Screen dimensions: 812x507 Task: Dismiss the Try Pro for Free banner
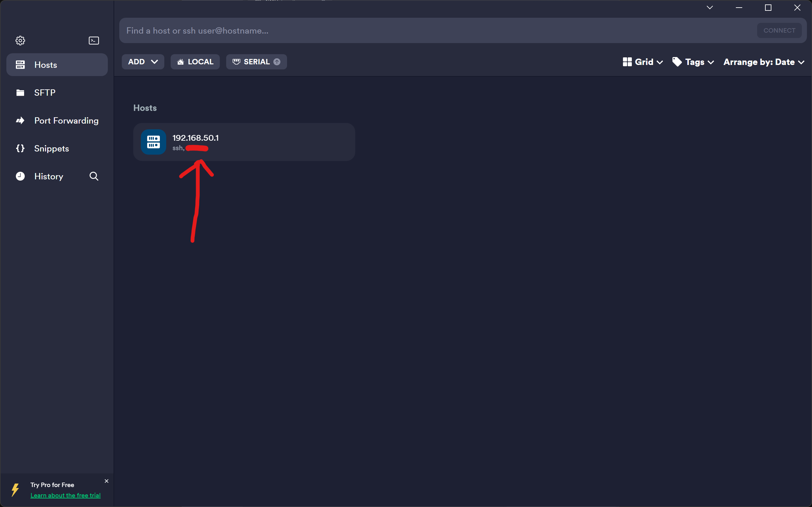(106, 481)
